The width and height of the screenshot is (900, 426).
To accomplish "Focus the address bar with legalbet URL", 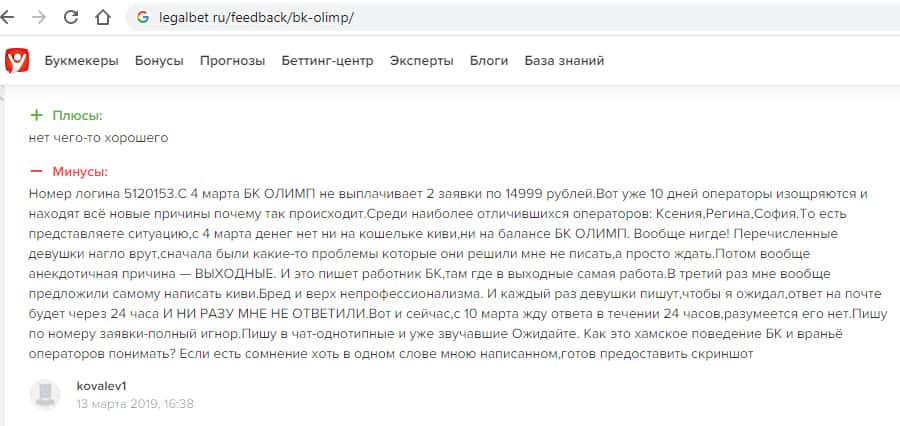I will tap(513, 17).
